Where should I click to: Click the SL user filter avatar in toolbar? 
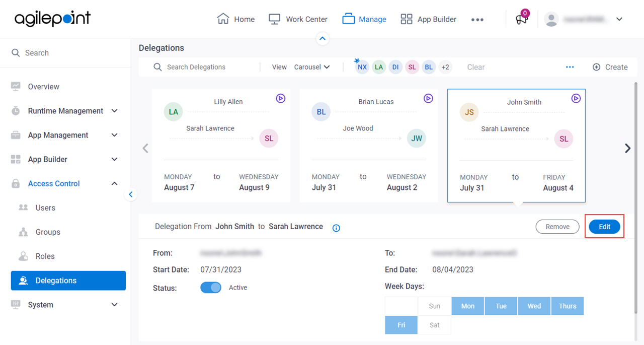click(x=412, y=67)
